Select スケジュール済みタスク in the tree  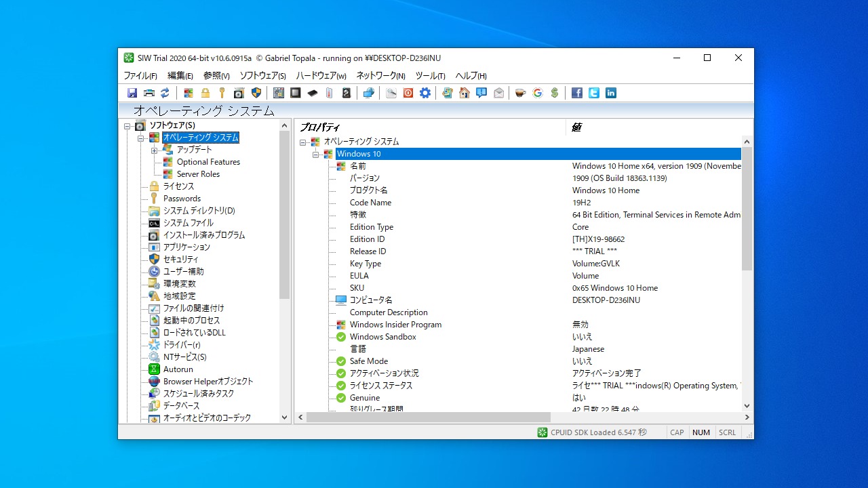199,394
